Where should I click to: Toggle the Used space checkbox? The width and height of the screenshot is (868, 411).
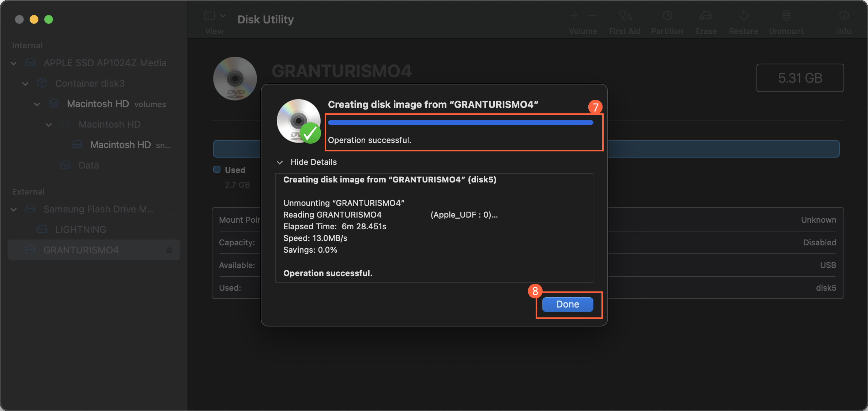[217, 170]
